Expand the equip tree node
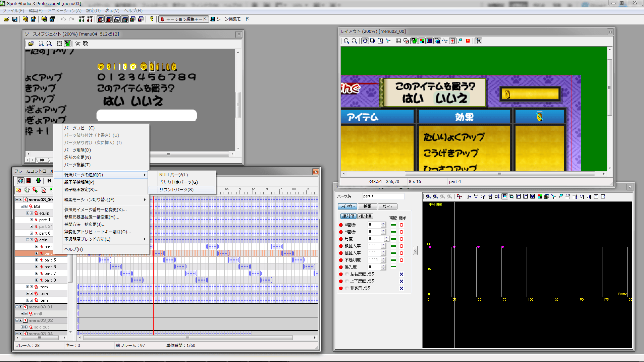 point(28,213)
